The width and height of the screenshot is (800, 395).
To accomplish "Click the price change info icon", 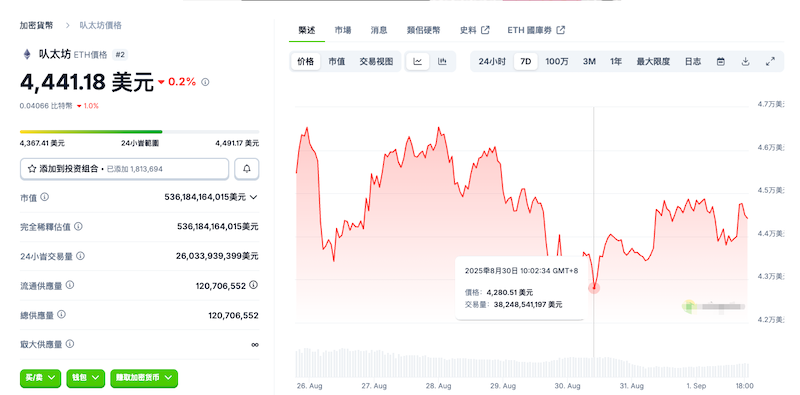I will 205,82.
